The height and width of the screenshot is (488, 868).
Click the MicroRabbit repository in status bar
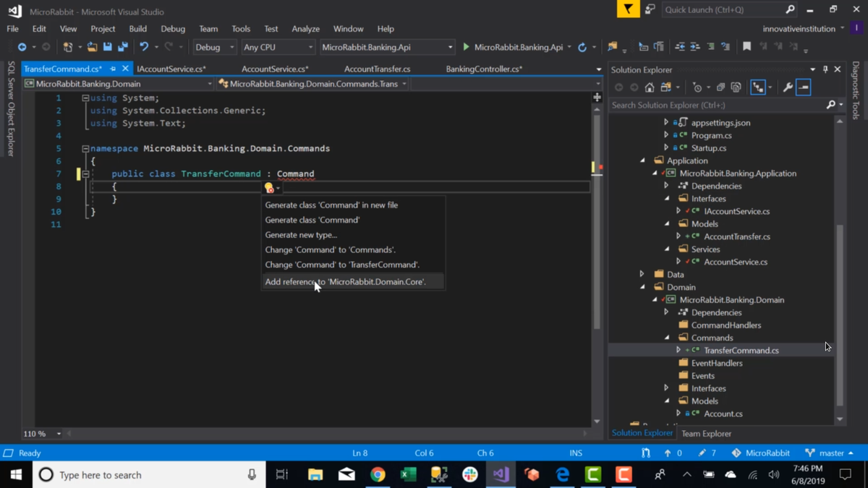[760, 453]
